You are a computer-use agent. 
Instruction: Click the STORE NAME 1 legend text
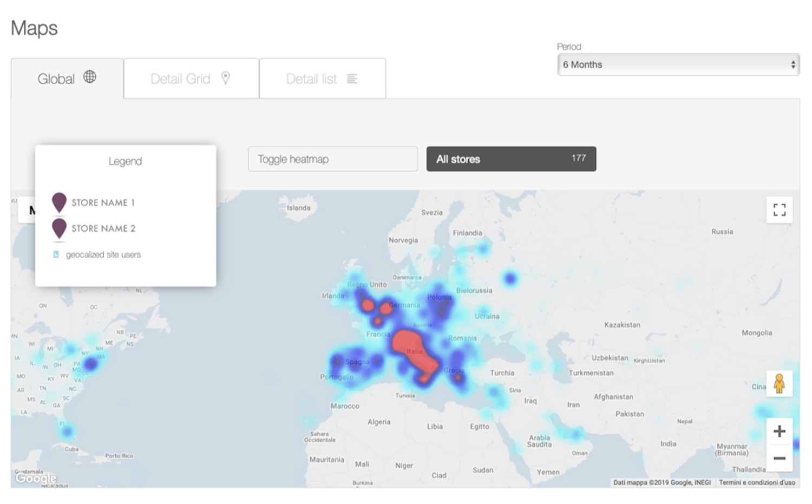[103, 202]
